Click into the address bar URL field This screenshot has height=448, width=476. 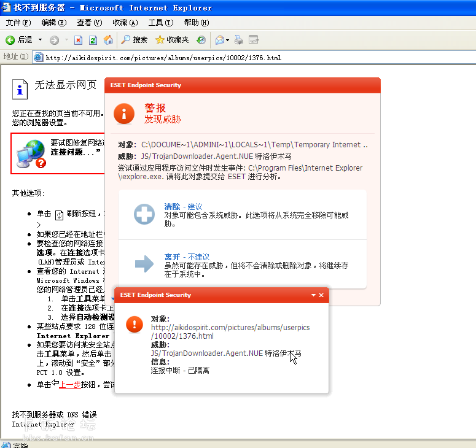tap(246, 58)
